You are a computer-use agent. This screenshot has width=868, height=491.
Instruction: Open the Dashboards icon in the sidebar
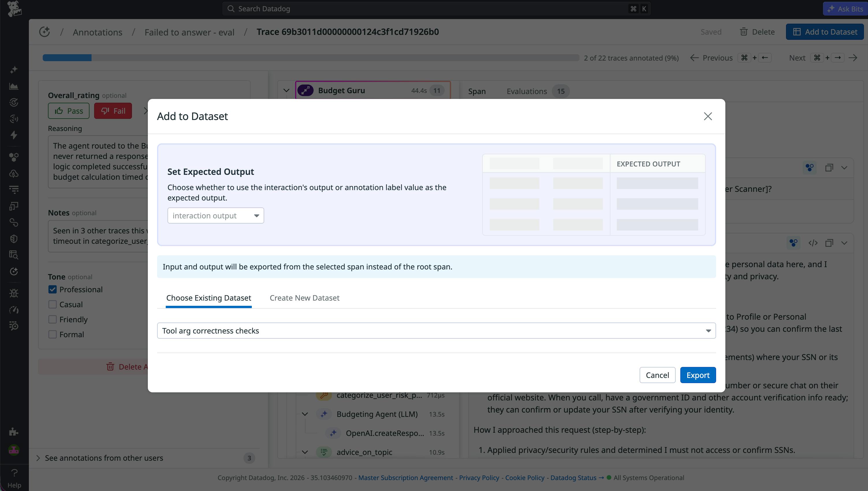tap(14, 86)
